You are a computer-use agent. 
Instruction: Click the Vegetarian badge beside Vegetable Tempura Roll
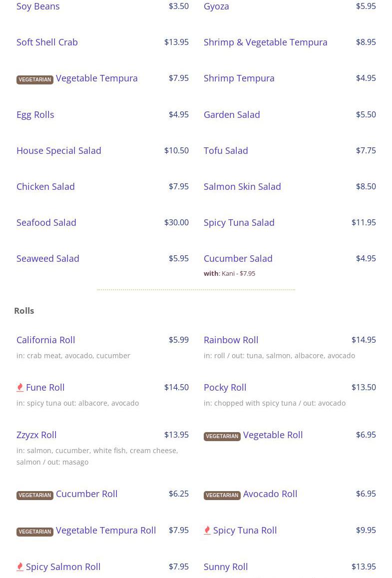click(x=35, y=532)
